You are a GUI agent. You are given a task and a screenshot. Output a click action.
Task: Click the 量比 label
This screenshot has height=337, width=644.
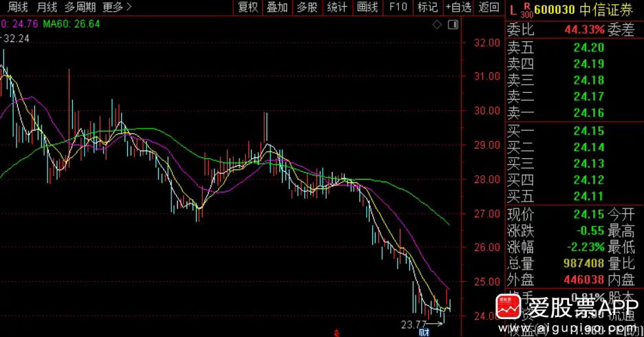621,263
